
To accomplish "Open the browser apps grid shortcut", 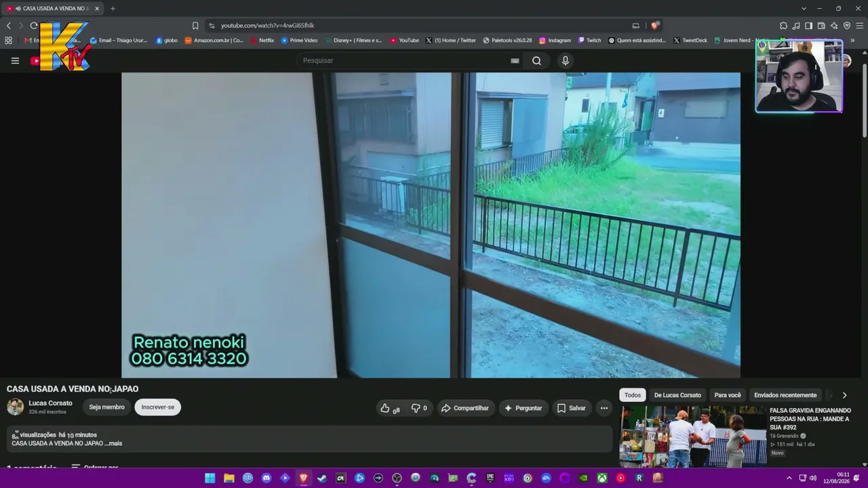I will click(8, 41).
